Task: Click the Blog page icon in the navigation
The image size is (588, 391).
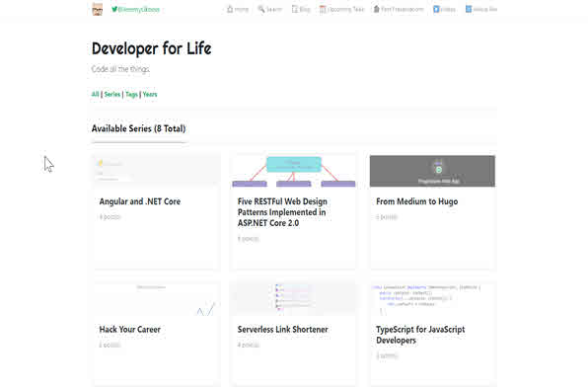Action: click(x=295, y=9)
